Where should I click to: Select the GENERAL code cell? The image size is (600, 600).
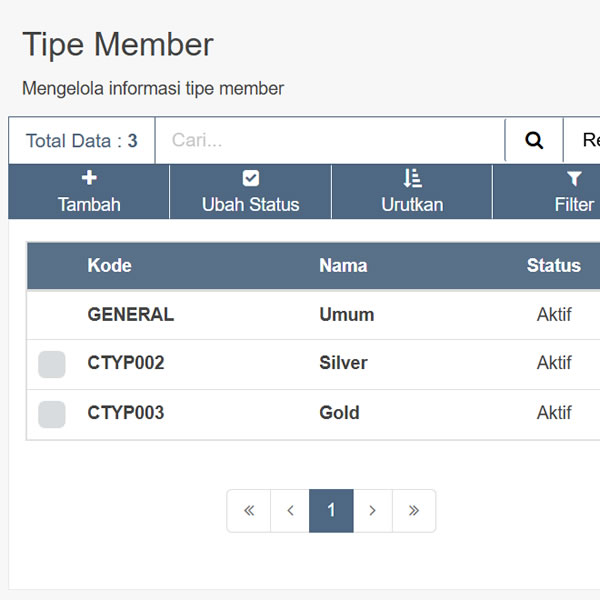pyautogui.click(x=131, y=315)
